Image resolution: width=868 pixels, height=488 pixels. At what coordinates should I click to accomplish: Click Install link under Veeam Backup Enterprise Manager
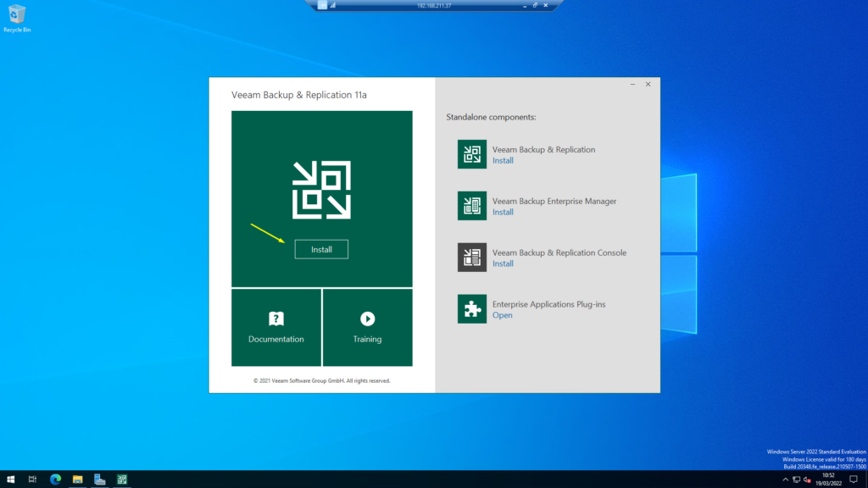tap(503, 212)
